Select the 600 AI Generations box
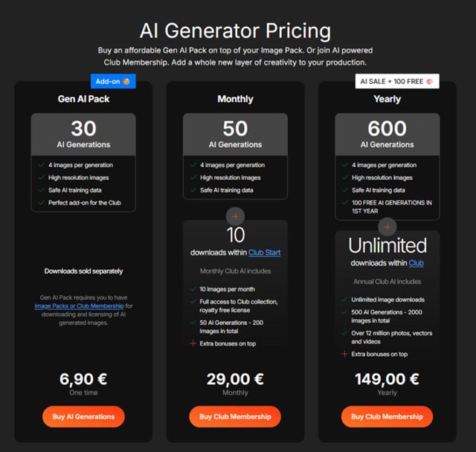 pos(387,135)
